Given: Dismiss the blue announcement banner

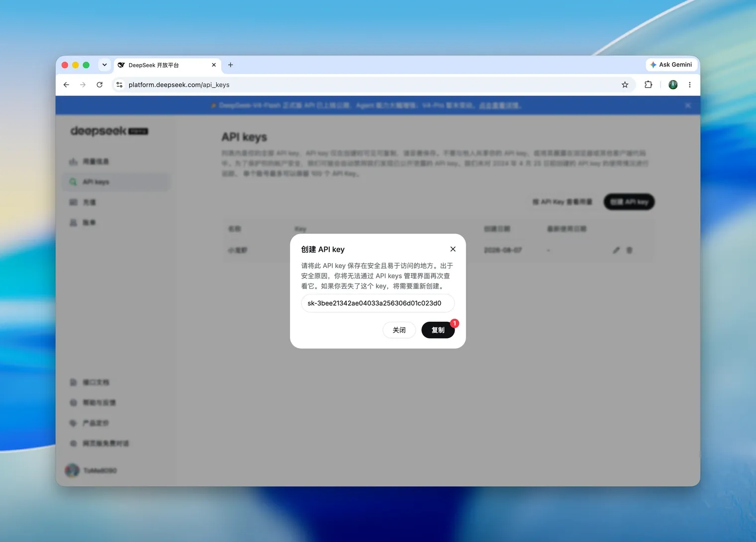Looking at the screenshot, I should click(688, 105).
